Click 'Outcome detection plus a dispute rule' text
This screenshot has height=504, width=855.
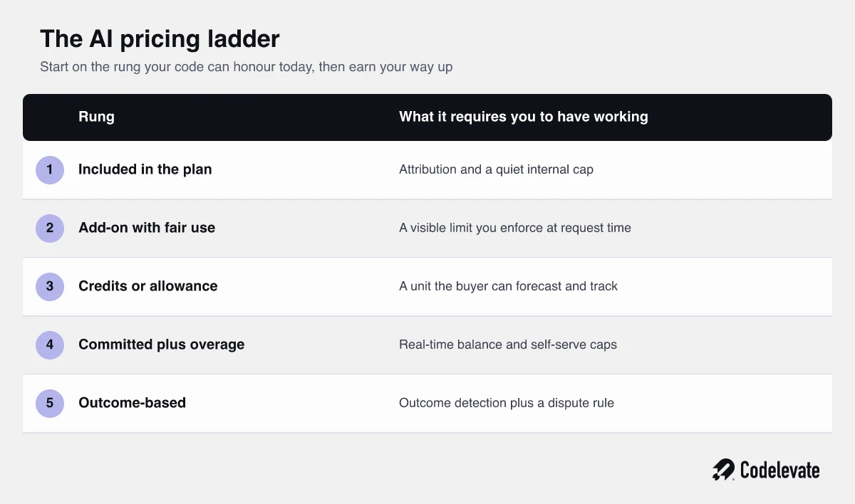point(507,403)
